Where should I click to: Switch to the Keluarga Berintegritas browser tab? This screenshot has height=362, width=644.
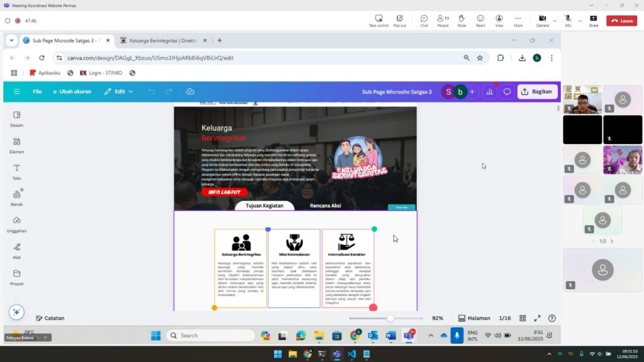(x=162, y=41)
